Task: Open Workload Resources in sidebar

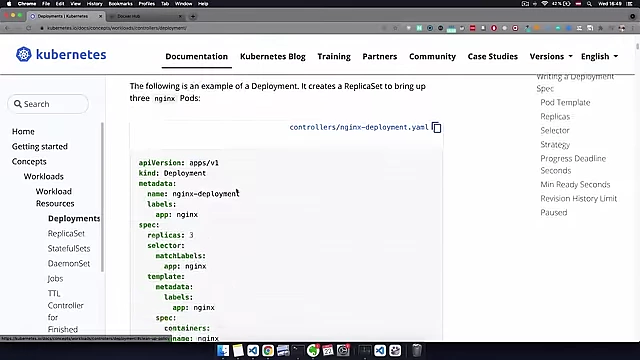Action: pyautogui.click(x=55, y=197)
